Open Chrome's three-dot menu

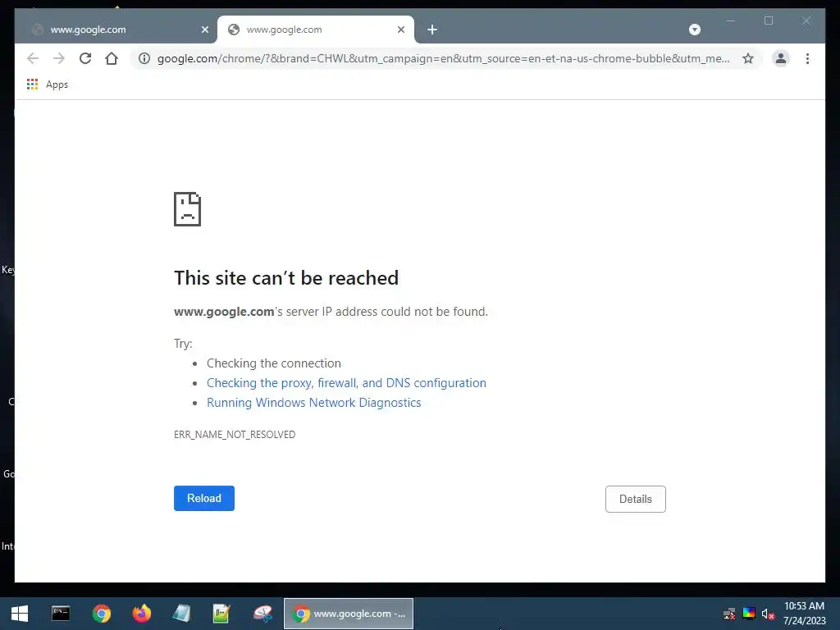coord(807,58)
